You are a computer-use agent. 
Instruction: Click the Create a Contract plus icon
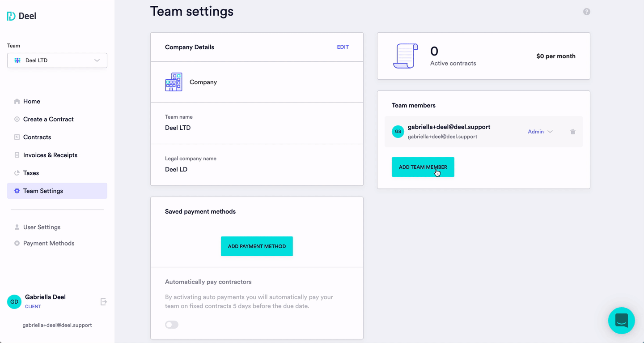(x=17, y=119)
